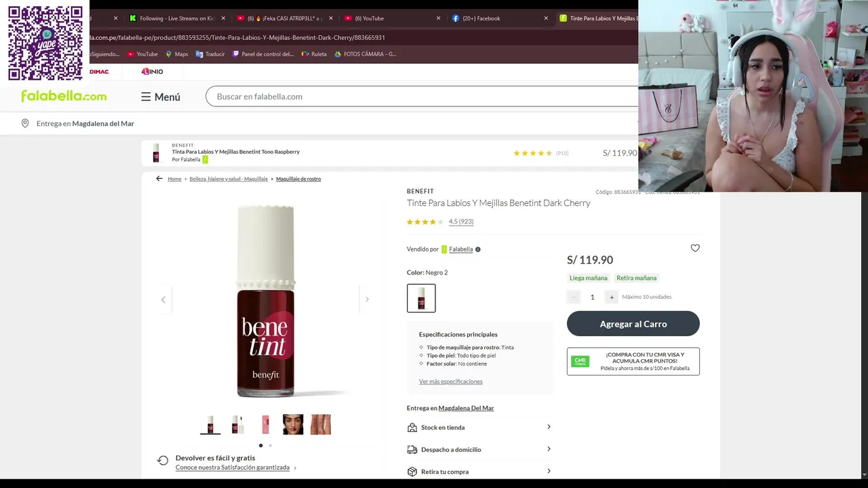Click Entrega en Magdalena del Mar header
Viewport: 868px width, 488px height.
point(85,123)
